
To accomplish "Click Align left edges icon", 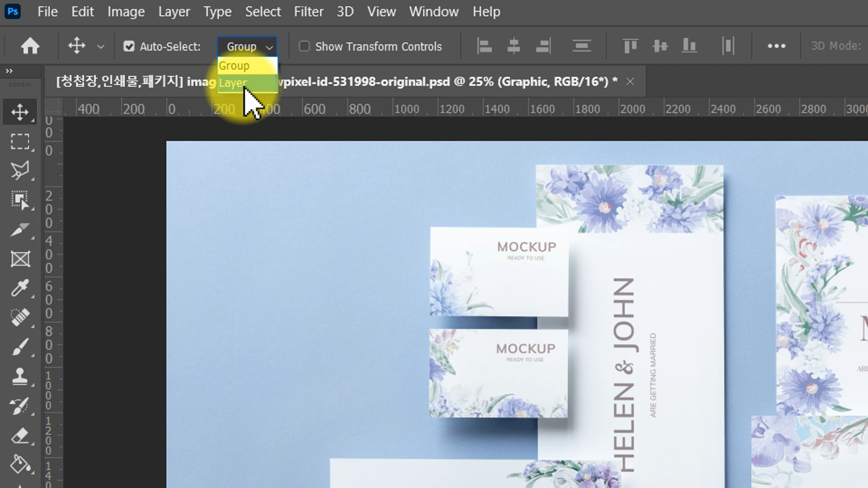I will 484,46.
